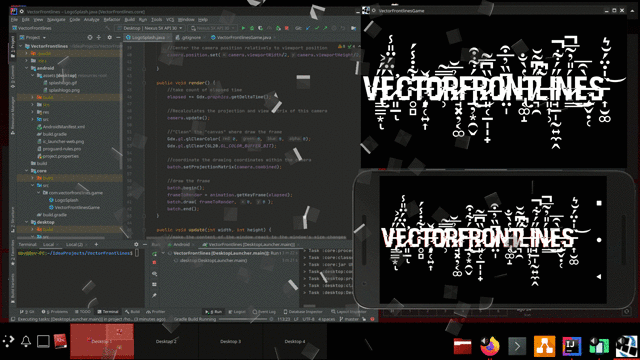Click the Git push arrow icon
This screenshot has height=360, width=640.
(325, 28)
